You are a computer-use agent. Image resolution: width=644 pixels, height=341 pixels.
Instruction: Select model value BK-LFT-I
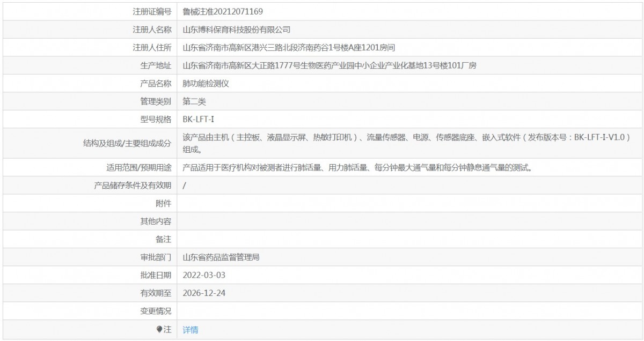pyautogui.click(x=199, y=119)
